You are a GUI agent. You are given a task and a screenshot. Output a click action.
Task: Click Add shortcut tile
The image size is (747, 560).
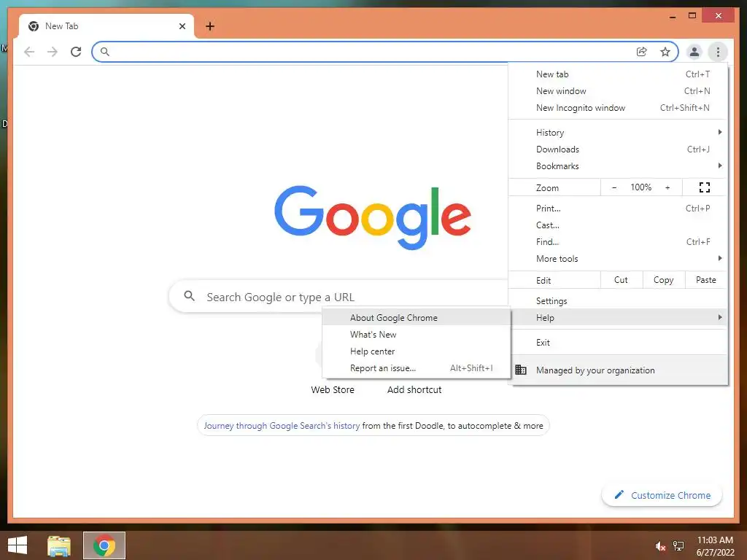(x=414, y=389)
